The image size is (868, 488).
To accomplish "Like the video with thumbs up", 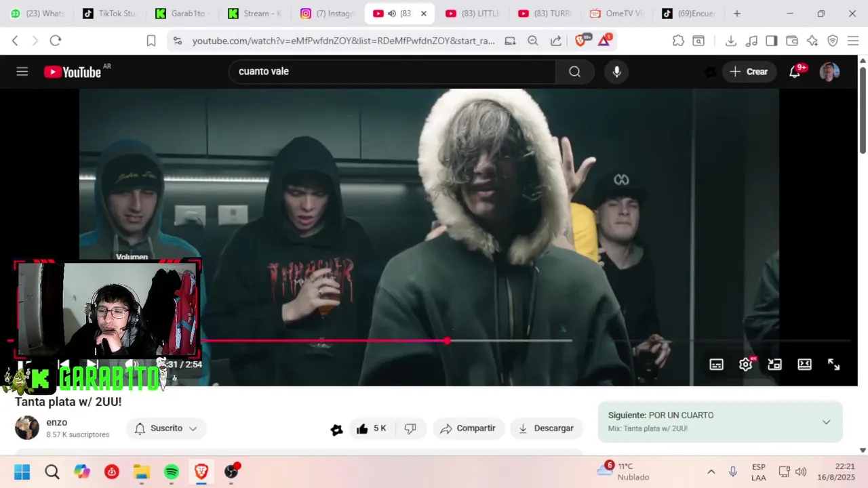I will (371, 428).
